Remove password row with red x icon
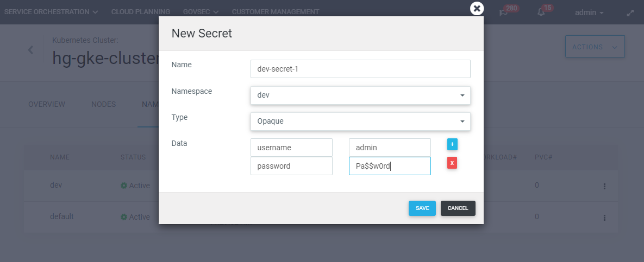The image size is (644, 262). click(452, 163)
